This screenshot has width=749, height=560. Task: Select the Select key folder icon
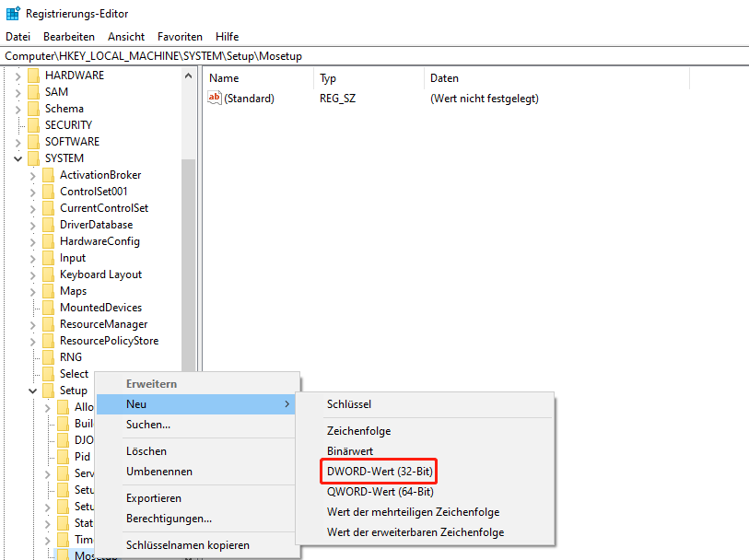pos(48,374)
